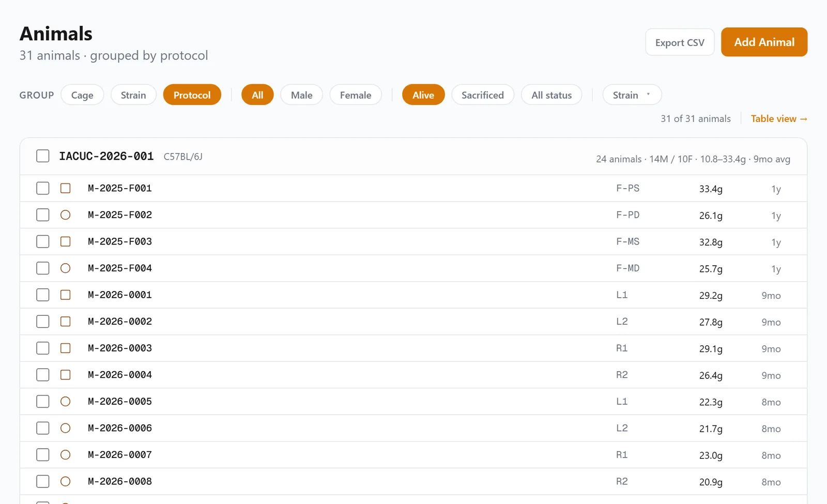Image resolution: width=827 pixels, height=504 pixels.
Task: Click the circle sex icon beside M-2025-F002
Action: coord(65,215)
